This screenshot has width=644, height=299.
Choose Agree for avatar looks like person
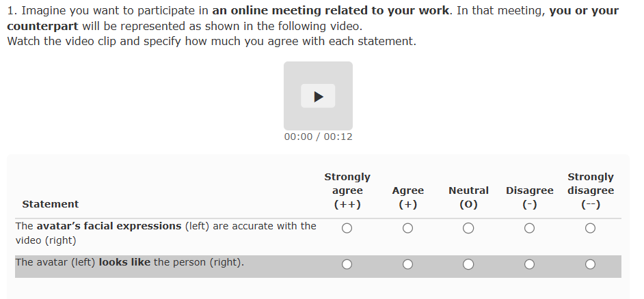tap(407, 264)
